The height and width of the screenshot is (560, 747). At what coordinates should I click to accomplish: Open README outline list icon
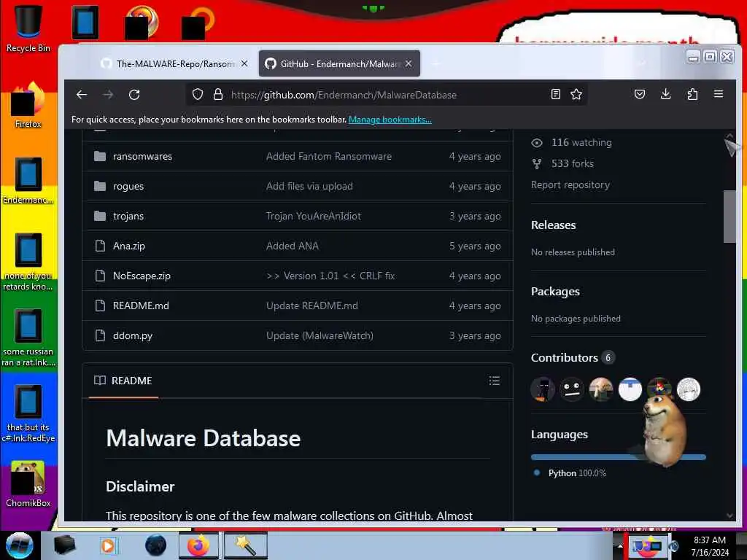click(x=494, y=381)
